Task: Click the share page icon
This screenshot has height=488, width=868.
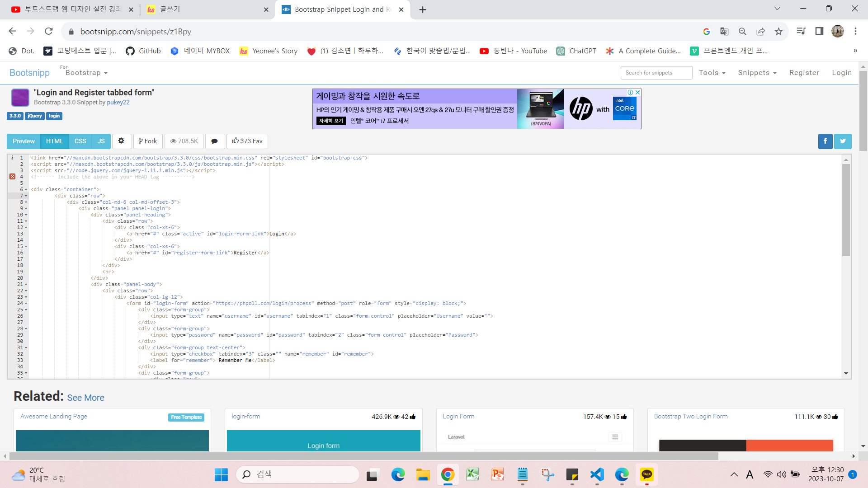Action: point(760,32)
